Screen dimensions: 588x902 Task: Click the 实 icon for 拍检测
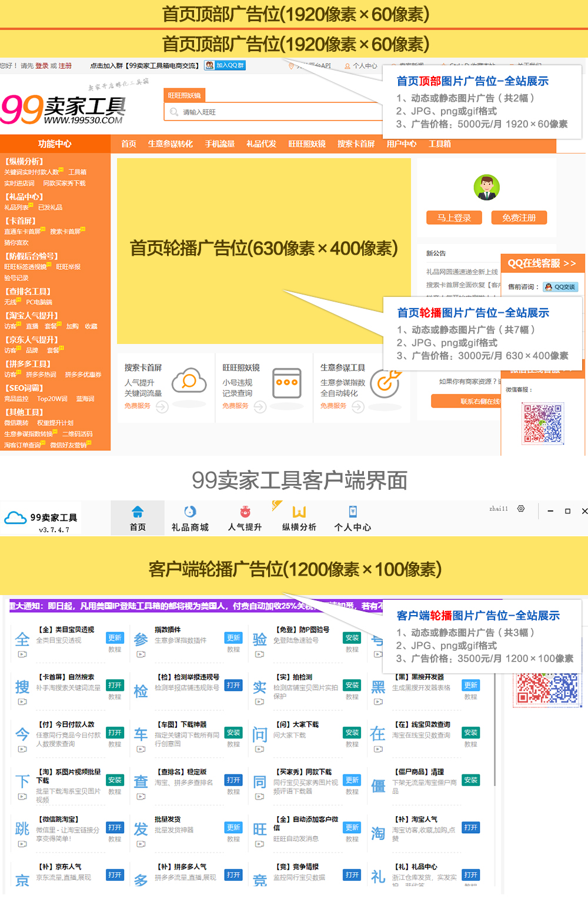click(260, 687)
